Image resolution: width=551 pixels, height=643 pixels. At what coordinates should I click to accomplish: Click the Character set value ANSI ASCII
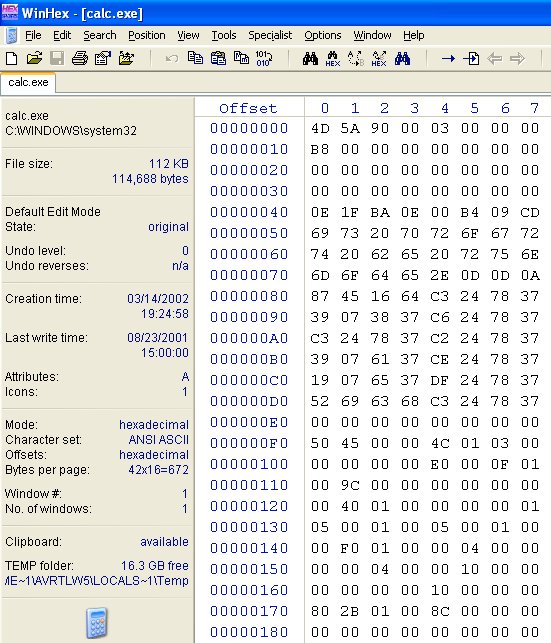pyautogui.click(x=159, y=440)
